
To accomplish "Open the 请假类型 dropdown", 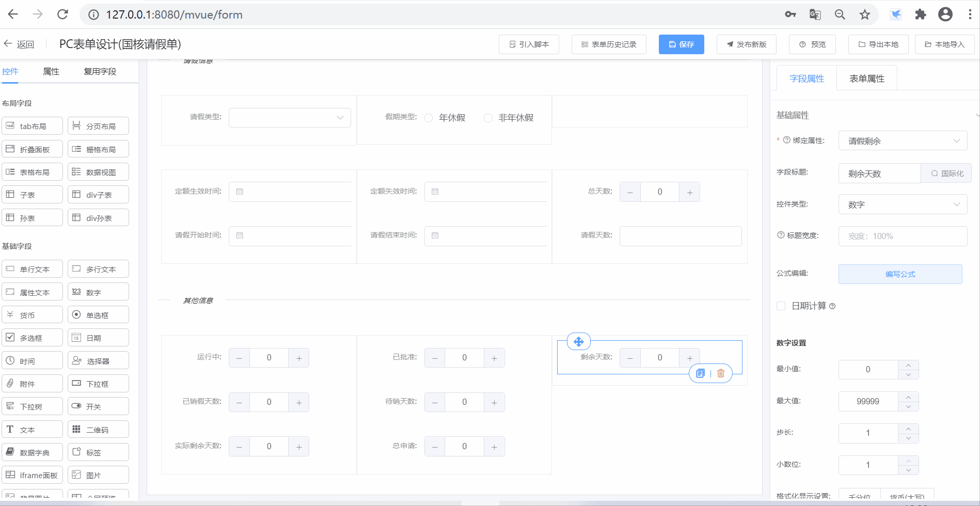I will pyautogui.click(x=290, y=118).
